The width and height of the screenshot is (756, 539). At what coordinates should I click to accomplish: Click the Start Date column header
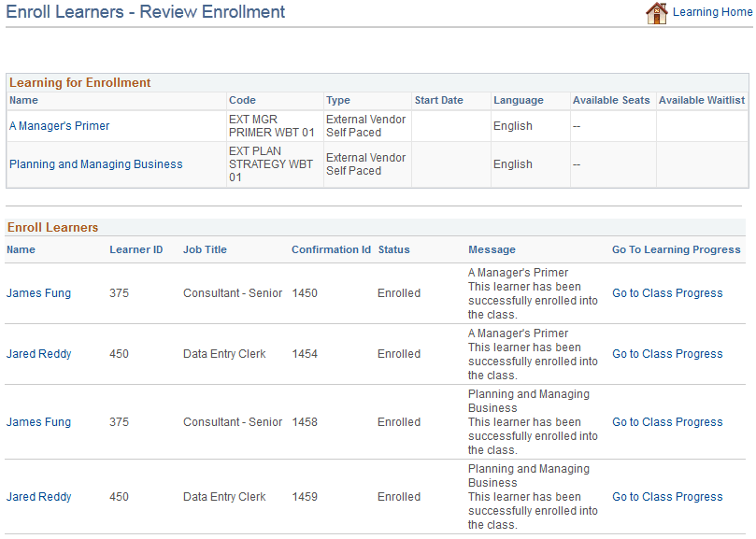(439, 100)
